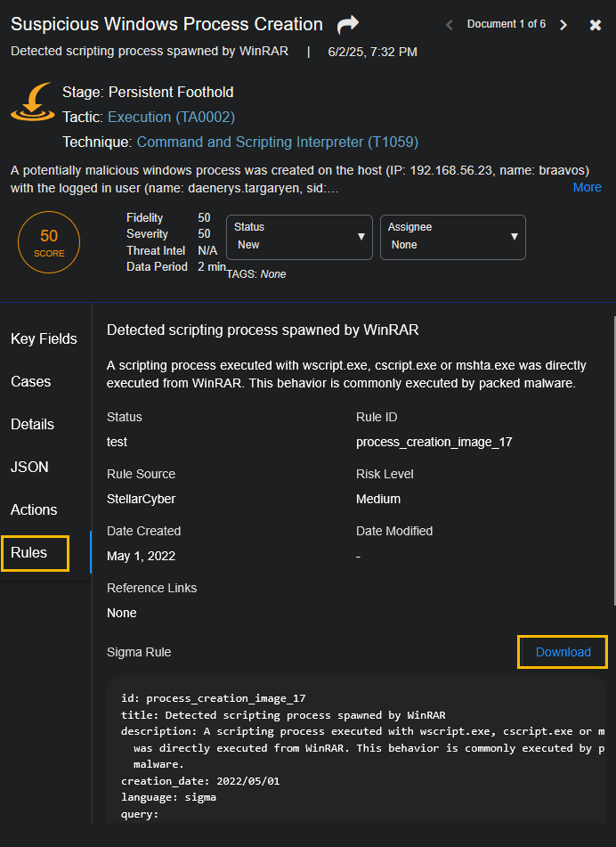Viewport: 616px width, 847px height.
Task: Go to previous document arrow
Action: [x=450, y=25]
